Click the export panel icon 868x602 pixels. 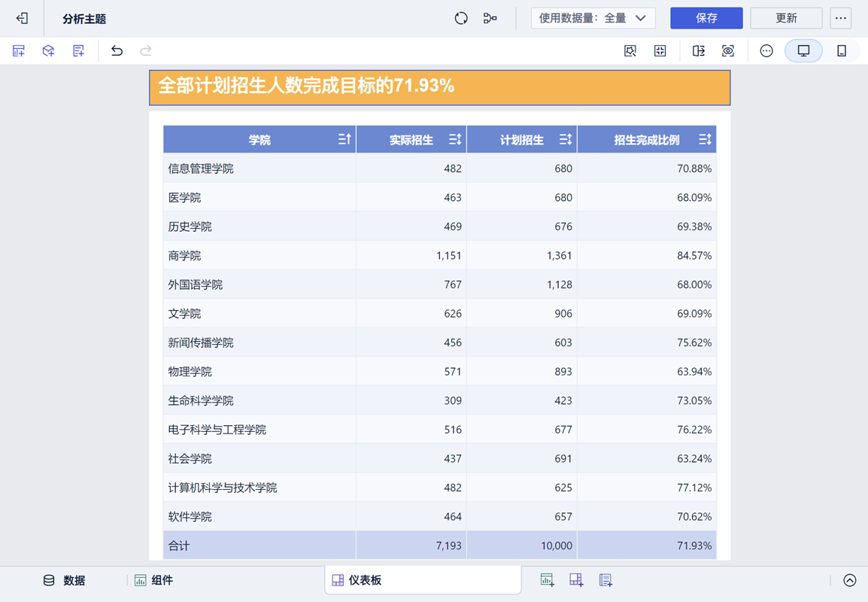[699, 51]
